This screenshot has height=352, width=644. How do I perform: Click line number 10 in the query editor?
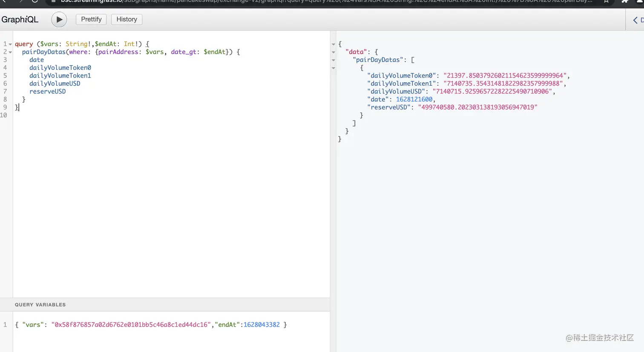point(4,115)
